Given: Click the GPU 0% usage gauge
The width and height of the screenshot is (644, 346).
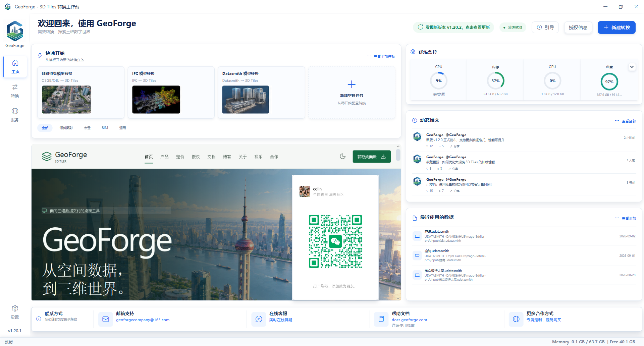Looking at the screenshot, I should tap(552, 81).
